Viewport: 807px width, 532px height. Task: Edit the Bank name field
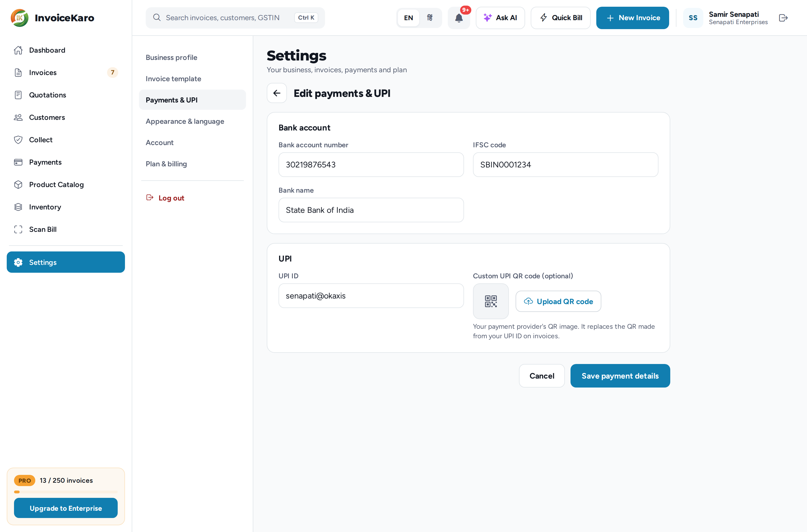tap(371, 210)
